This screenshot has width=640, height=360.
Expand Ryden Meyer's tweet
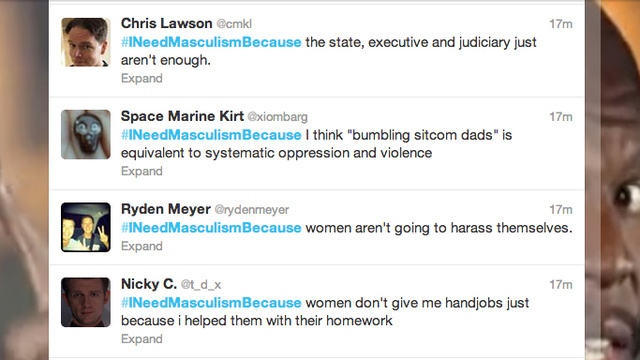(x=142, y=246)
